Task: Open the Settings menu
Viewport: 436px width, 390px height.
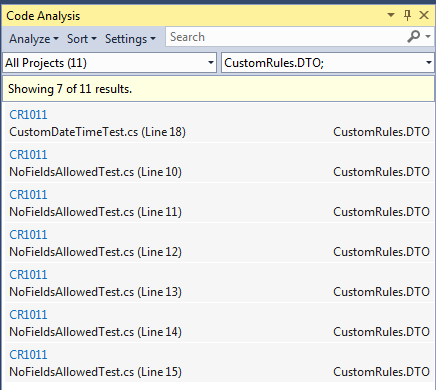Action: pyautogui.click(x=130, y=39)
